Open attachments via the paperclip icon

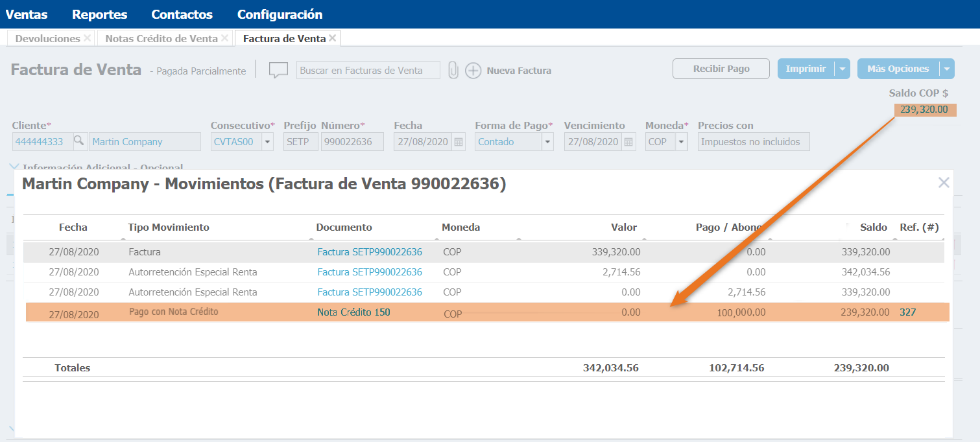pyautogui.click(x=453, y=70)
